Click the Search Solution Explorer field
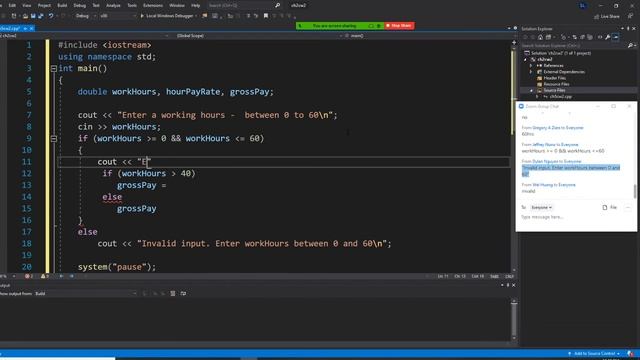 (x=574, y=46)
